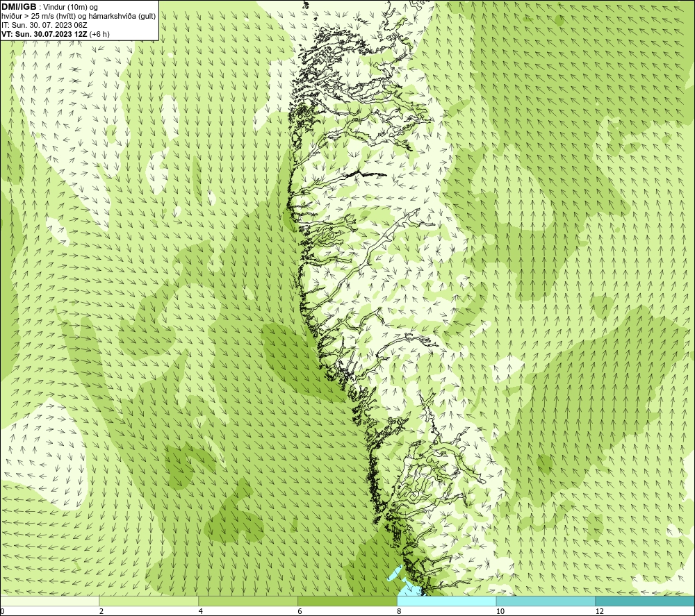Click the darkest teal legend band above 12

[x=645, y=601]
